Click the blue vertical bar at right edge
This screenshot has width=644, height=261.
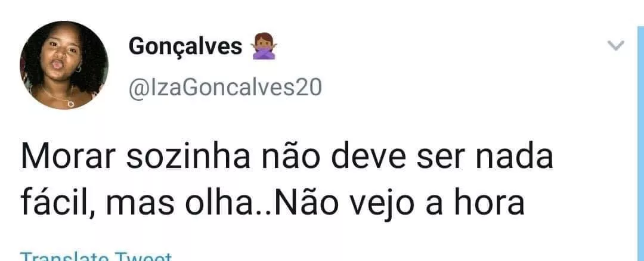pyautogui.click(x=640, y=144)
